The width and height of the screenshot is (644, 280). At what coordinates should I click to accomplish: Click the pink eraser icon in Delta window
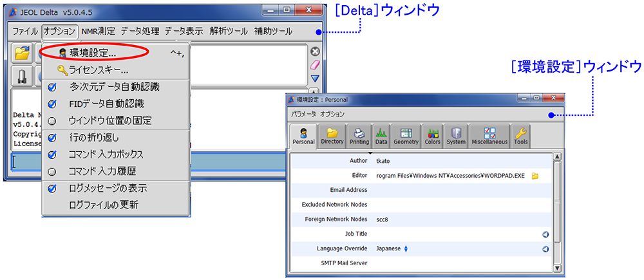click(x=315, y=65)
